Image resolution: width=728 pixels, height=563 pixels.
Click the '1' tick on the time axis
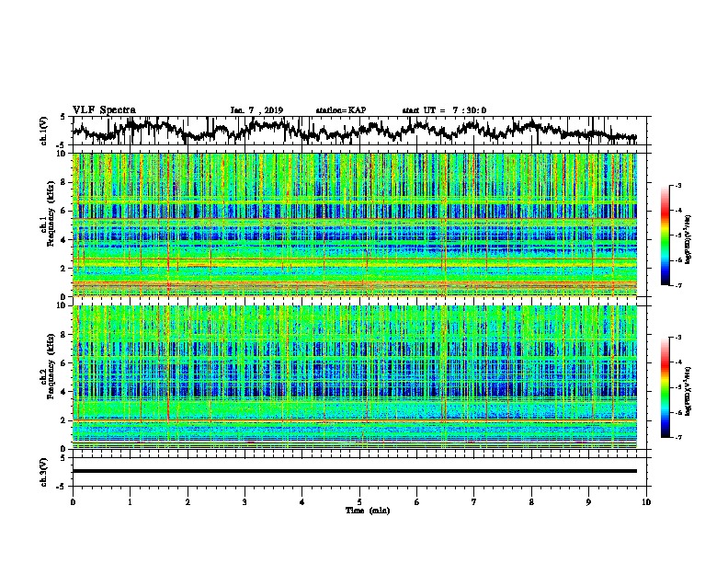point(130,502)
